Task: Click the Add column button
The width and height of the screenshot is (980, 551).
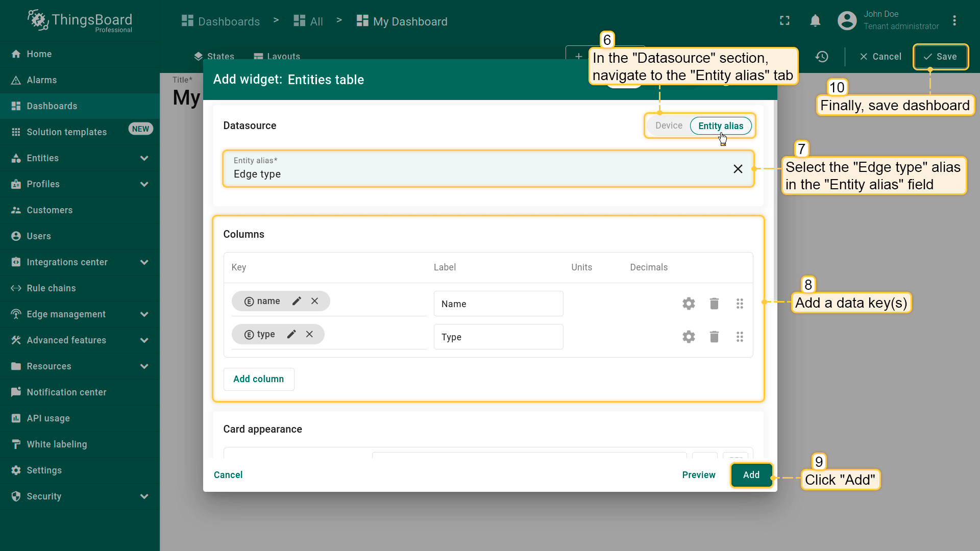Action: point(258,379)
